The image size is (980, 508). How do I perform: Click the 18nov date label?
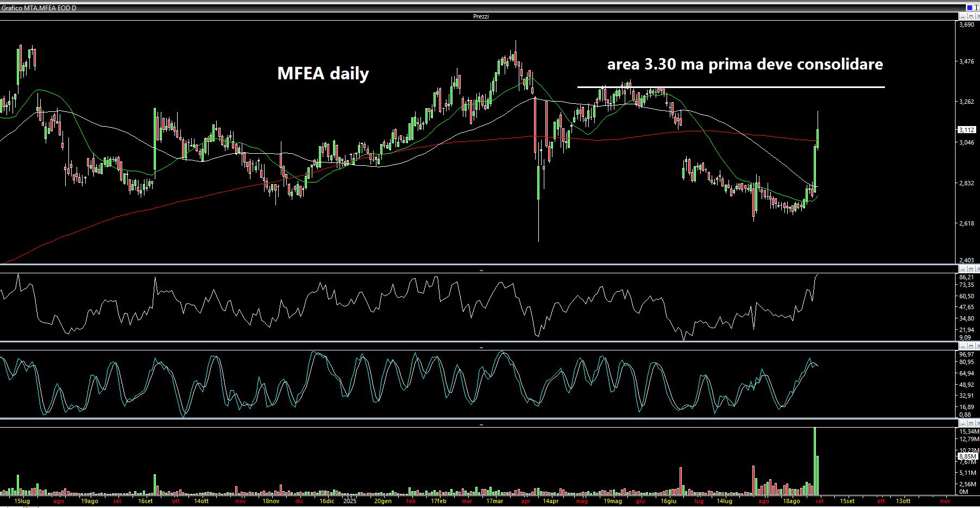click(x=271, y=501)
